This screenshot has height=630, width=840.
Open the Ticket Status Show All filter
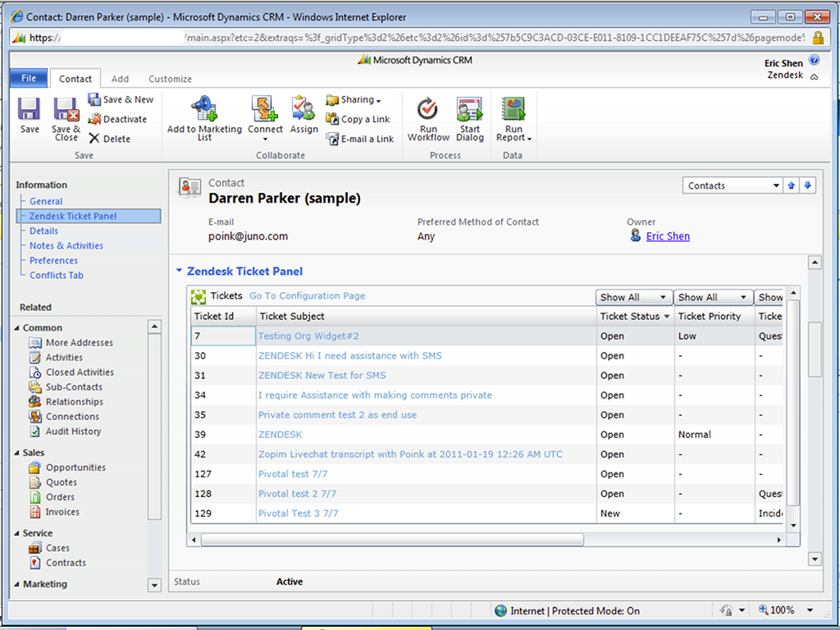633,297
